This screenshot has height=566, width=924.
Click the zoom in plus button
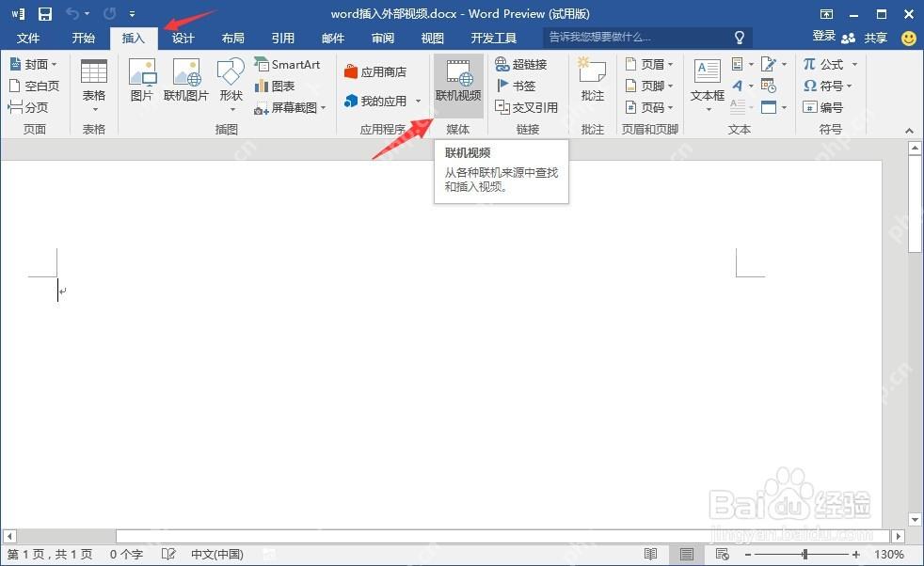point(855,554)
